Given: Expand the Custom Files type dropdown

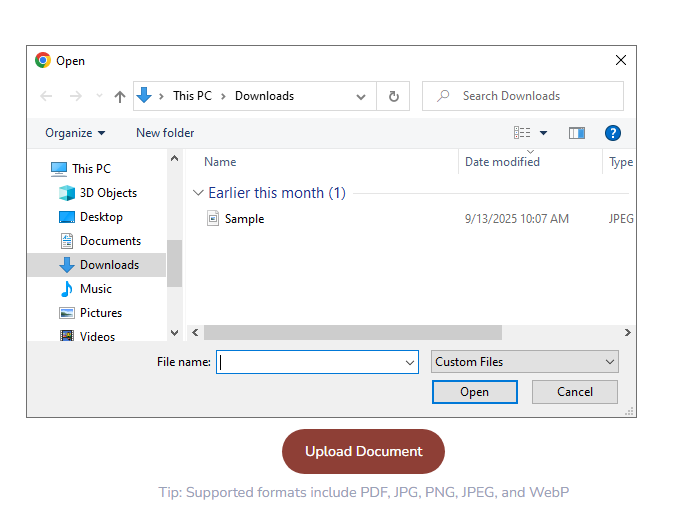Looking at the screenshot, I should (525, 362).
